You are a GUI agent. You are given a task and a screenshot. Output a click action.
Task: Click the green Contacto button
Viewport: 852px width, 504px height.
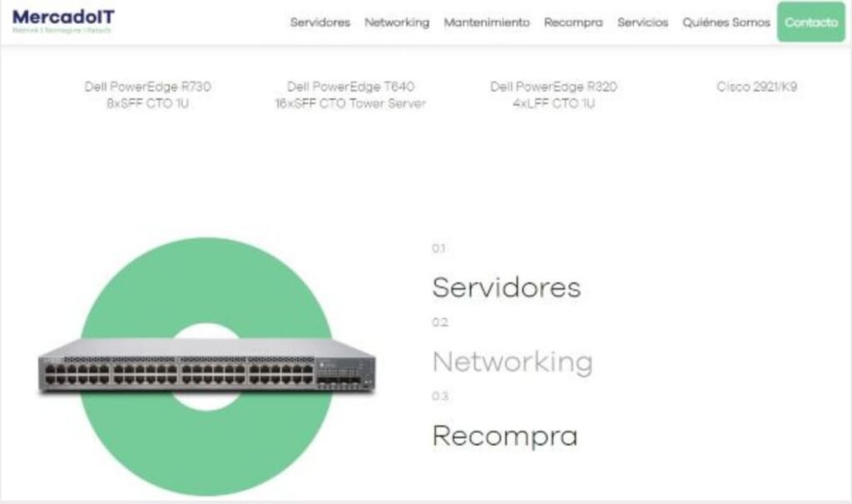click(810, 22)
